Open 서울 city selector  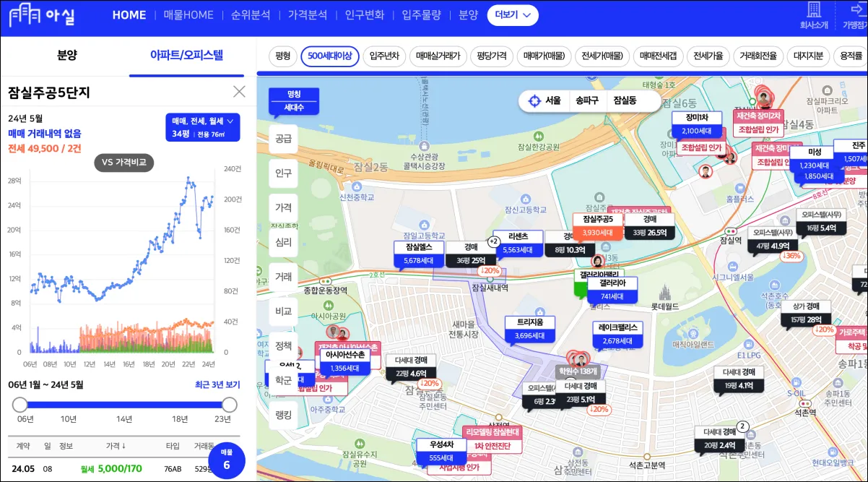pos(553,101)
